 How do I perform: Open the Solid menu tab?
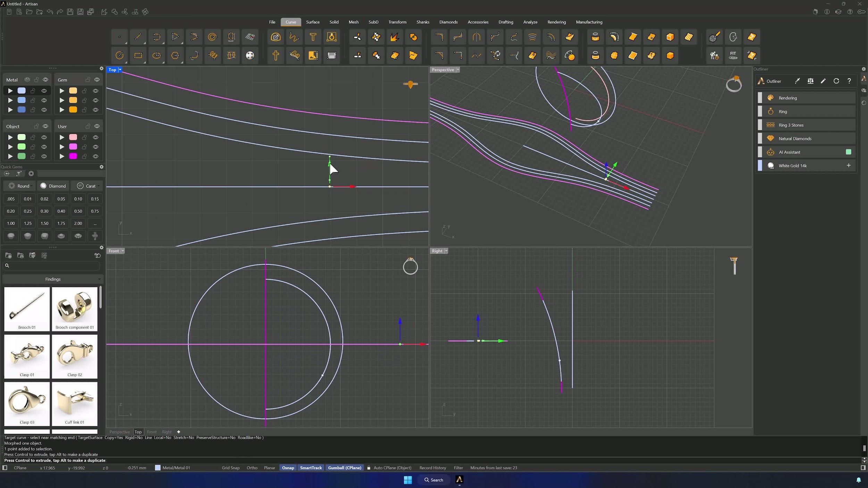pos(334,22)
